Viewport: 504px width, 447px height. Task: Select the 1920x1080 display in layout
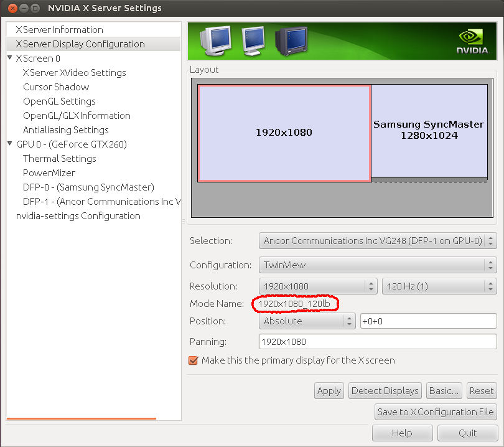tap(284, 133)
